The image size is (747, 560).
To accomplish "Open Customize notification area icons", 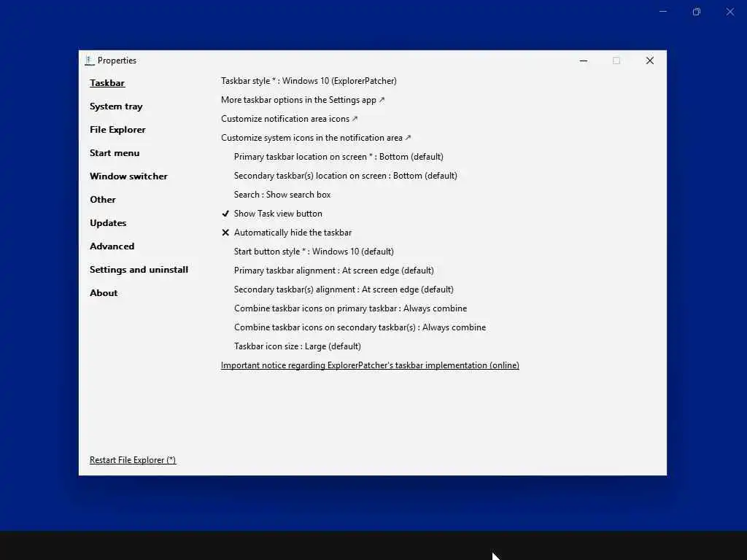I will click(x=289, y=119).
